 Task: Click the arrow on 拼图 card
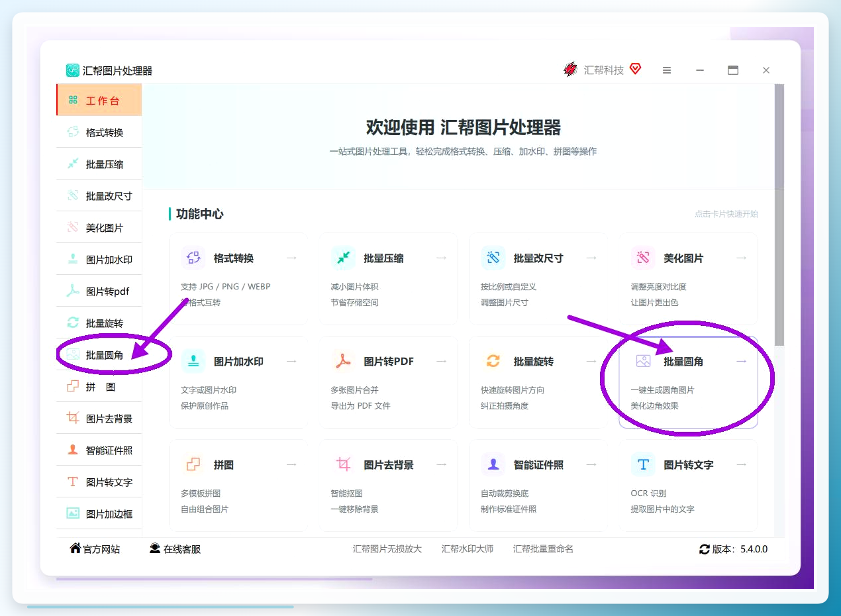291,464
